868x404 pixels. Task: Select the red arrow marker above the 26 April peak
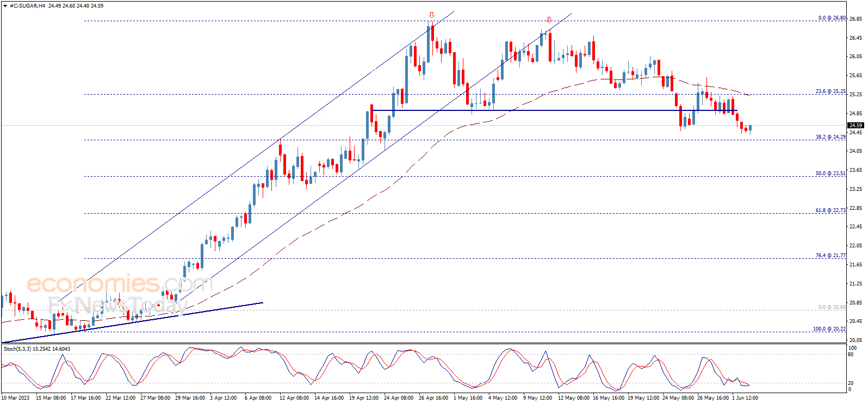coord(431,15)
